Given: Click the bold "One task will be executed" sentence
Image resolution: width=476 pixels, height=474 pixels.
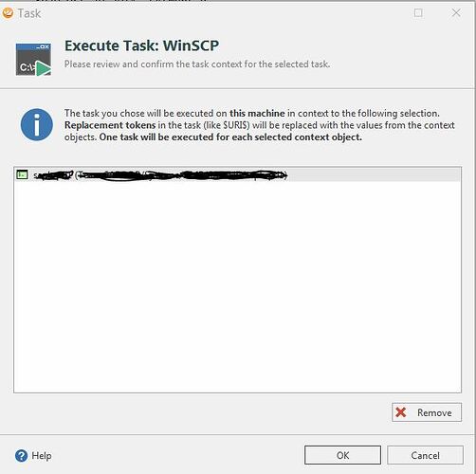Looking at the screenshot, I should coord(230,137).
